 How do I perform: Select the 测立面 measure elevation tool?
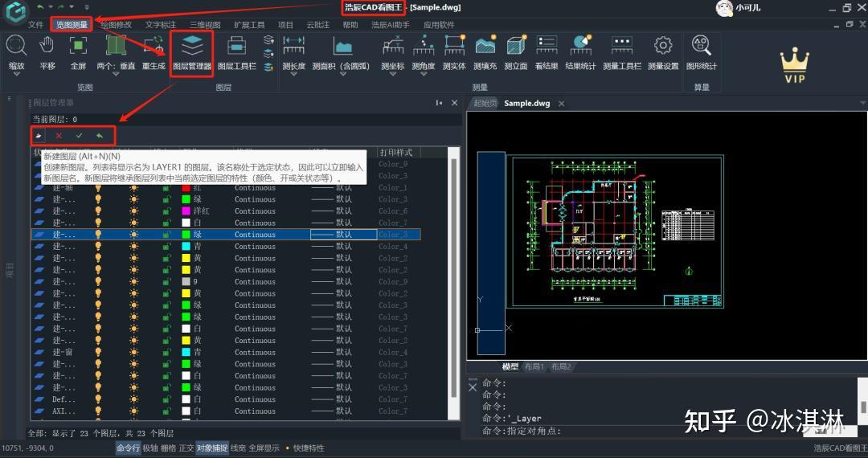tap(516, 45)
